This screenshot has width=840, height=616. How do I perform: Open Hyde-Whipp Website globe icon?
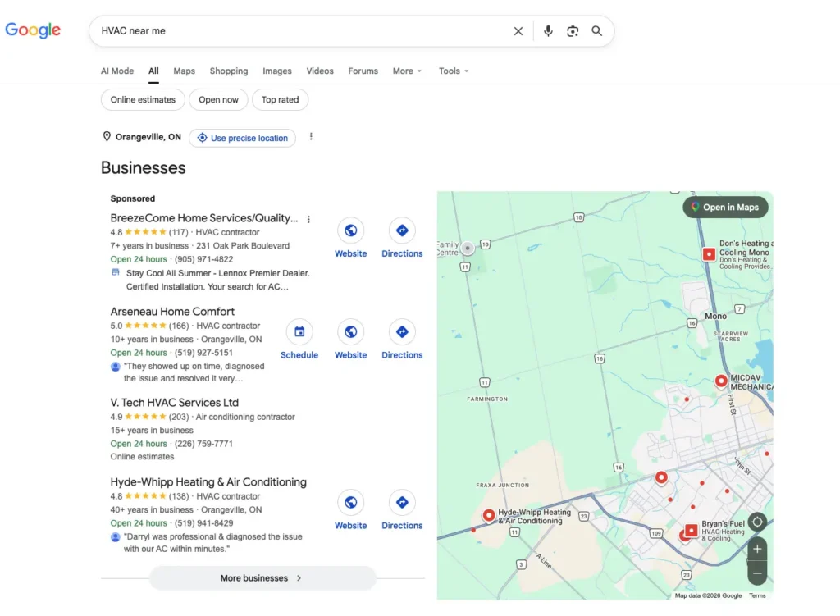pos(350,502)
